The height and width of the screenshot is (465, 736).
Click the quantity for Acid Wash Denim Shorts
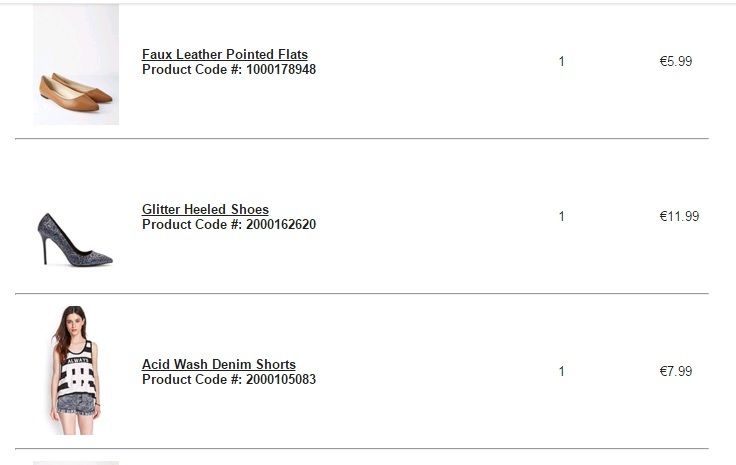click(561, 371)
